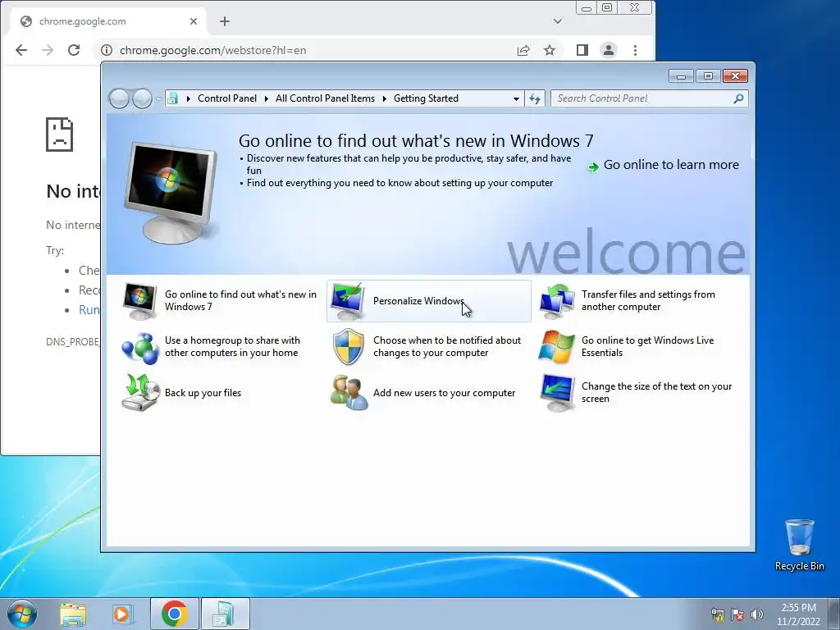This screenshot has height=630, width=840.
Task: Expand the address bar history dropdown arrow
Action: pos(516,98)
